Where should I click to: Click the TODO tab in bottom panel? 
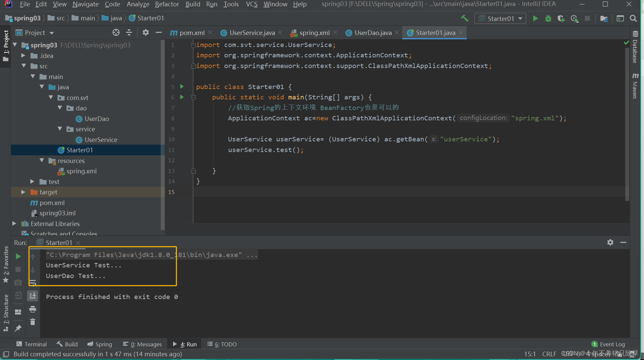227,344
